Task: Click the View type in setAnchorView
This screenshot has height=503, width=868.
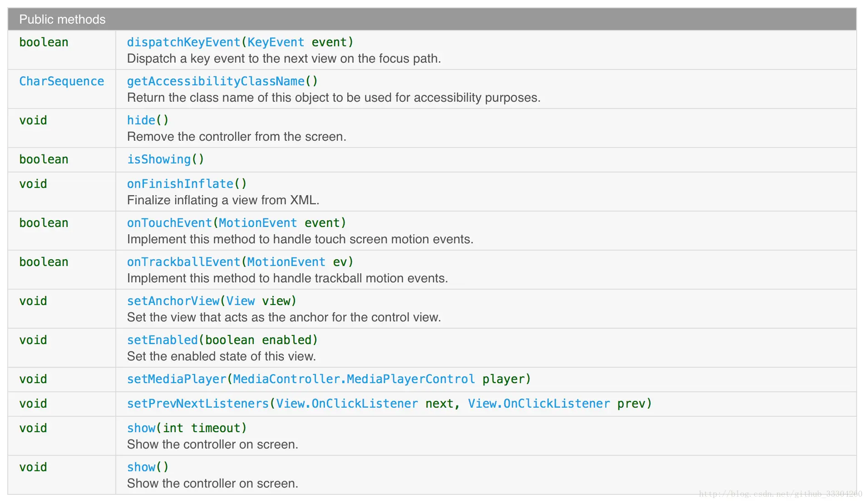Action: pyautogui.click(x=241, y=301)
